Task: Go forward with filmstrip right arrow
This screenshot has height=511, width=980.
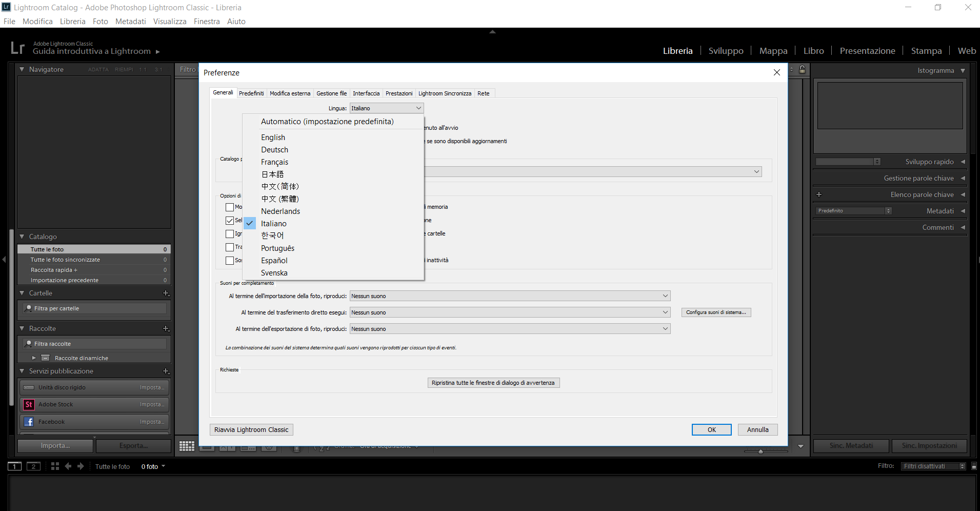Action: (81, 466)
